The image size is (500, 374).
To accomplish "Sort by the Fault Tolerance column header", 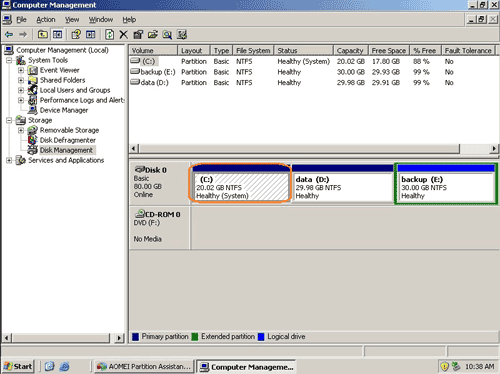I will pos(468,51).
